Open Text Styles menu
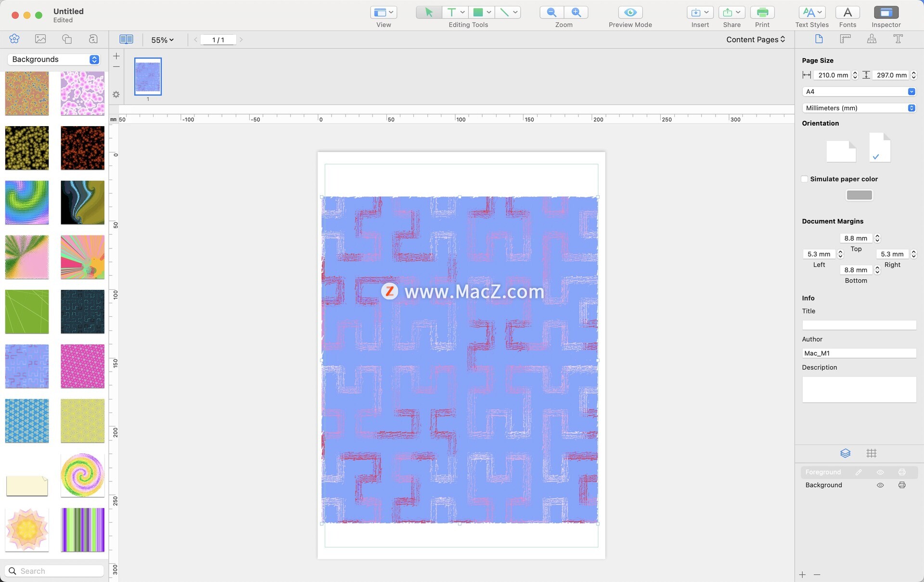 point(812,13)
